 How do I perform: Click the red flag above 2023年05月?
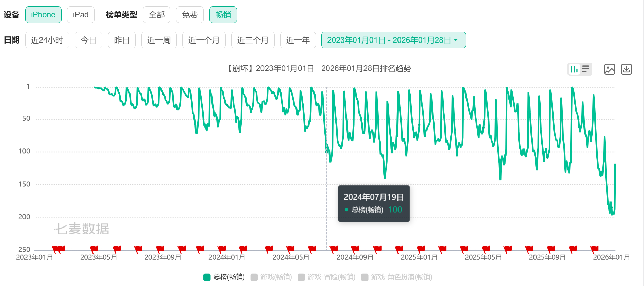point(94,249)
